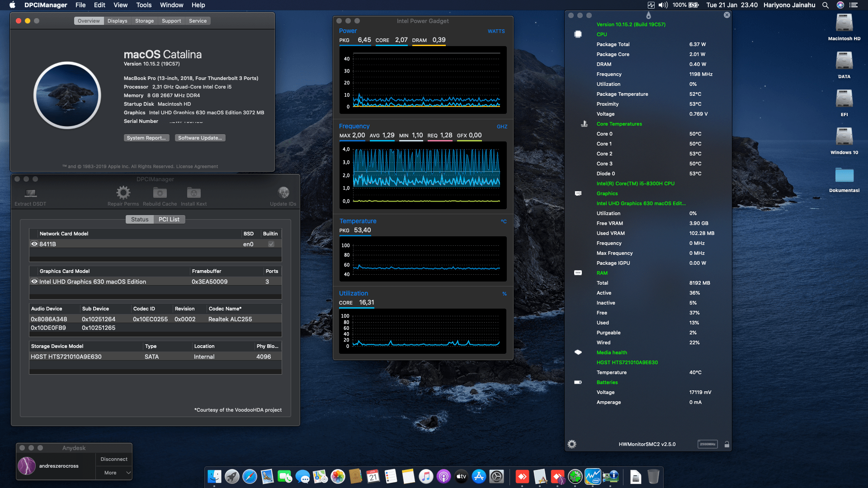Select the Status tab in DPCIManager
The height and width of the screenshot is (488, 868).
click(x=140, y=219)
